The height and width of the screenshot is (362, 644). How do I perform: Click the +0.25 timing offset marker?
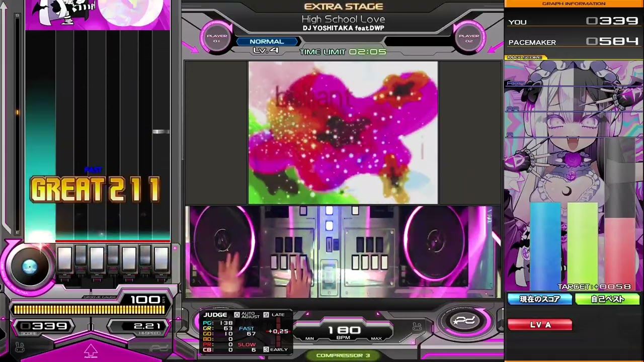(278, 331)
